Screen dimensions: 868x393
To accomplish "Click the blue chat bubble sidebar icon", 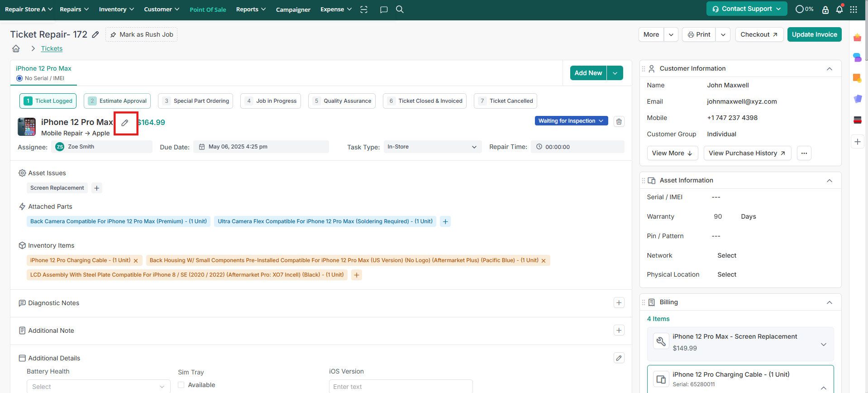I will pyautogui.click(x=858, y=58).
